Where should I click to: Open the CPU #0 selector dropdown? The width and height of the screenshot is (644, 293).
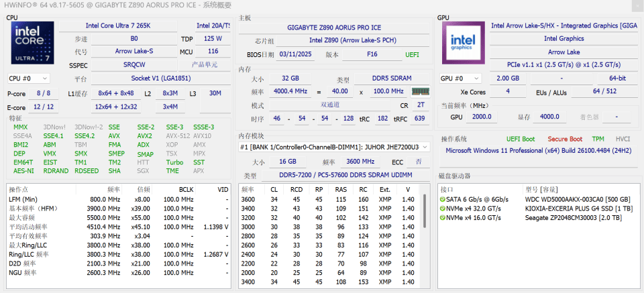click(x=28, y=78)
